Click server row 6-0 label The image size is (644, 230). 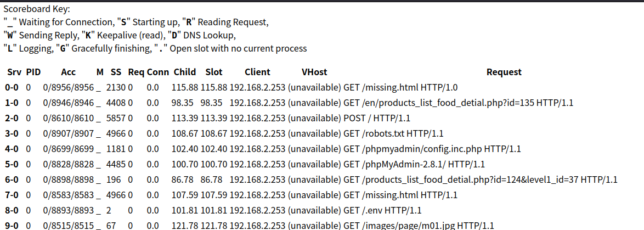pyautogui.click(x=12, y=180)
